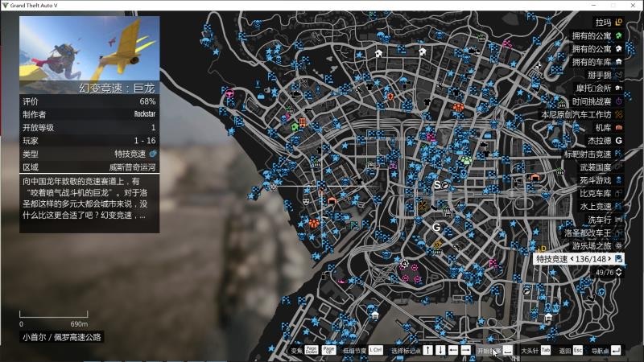The height and width of the screenshot is (362, 644).
Task: Select the white 拥有的公寓 apartment icon
Action: (618, 49)
